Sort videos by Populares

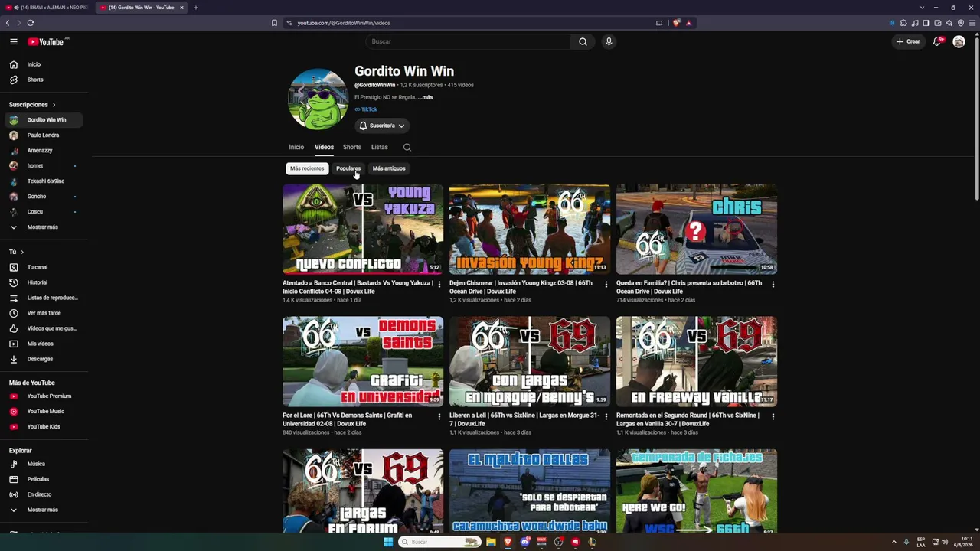click(x=348, y=168)
